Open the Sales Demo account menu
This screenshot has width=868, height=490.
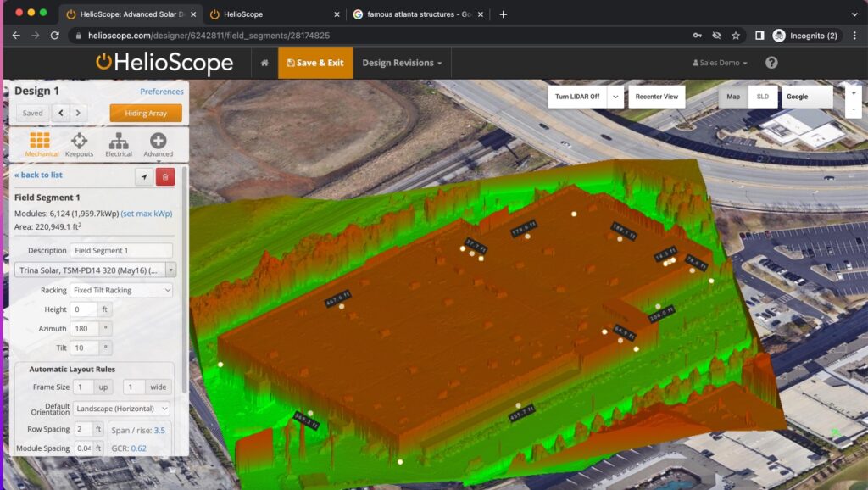pyautogui.click(x=719, y=63)
